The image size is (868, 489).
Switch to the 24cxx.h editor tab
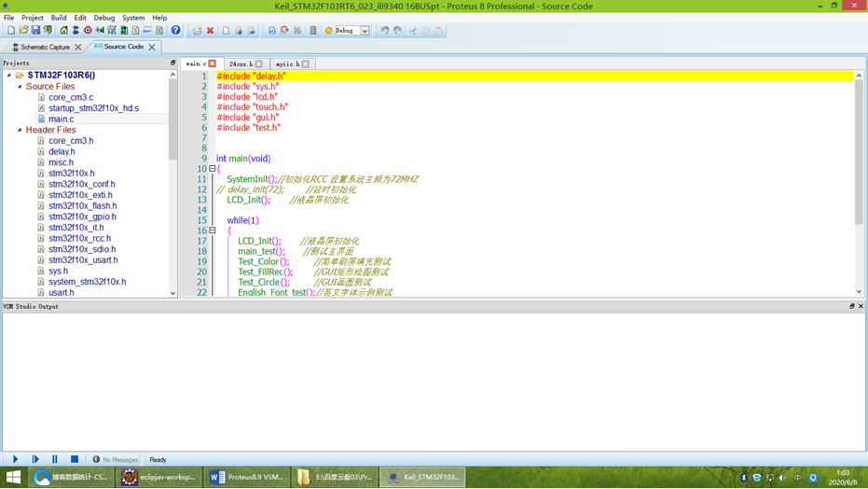[241, 64]
